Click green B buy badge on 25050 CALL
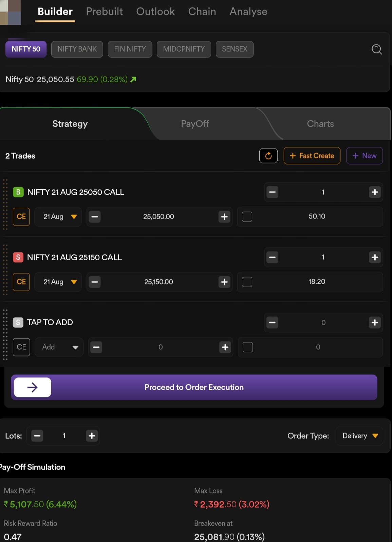 tap(18, 192)
